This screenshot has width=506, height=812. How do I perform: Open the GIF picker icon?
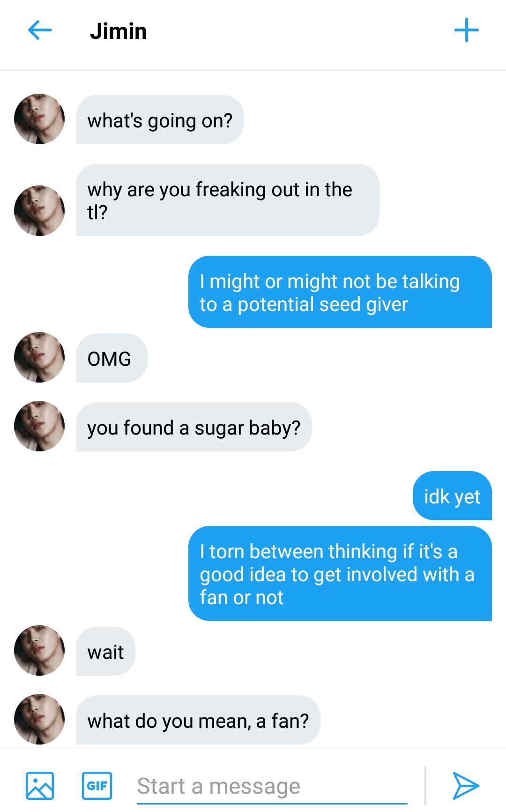click(97, 785)
